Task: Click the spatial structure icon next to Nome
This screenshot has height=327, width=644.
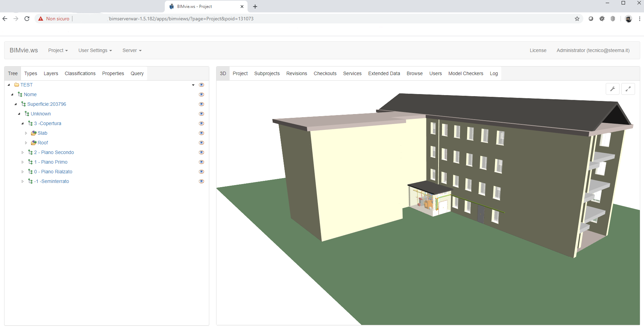Action: point(21,94)
